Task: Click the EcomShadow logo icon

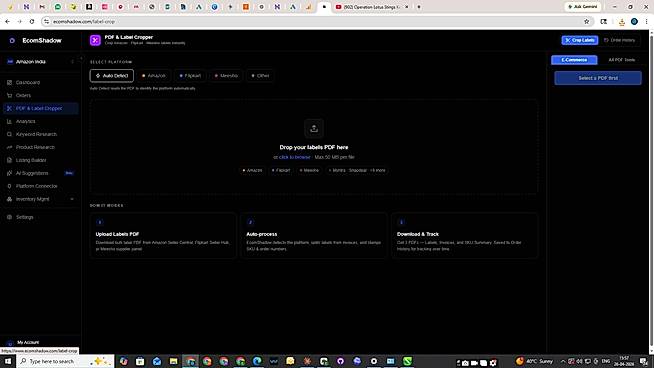Action: click(12, 40)
